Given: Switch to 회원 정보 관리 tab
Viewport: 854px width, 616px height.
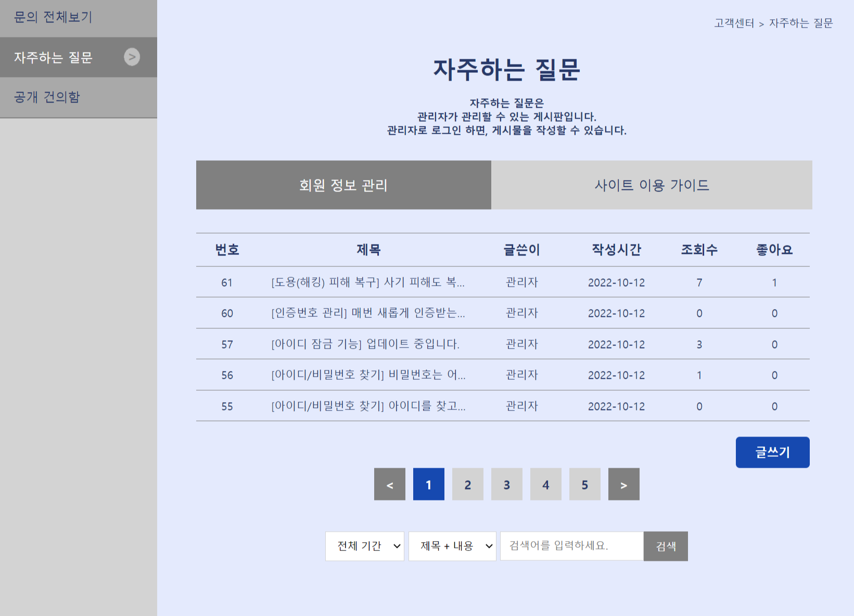Looking at the screenshot, I should coord(343,185).
